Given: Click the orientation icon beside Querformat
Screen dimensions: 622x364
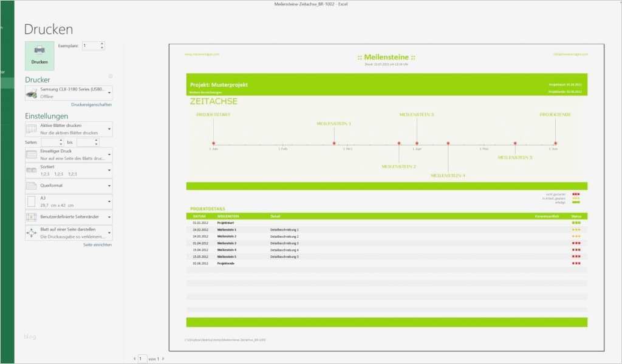Looking at the screenshot, I should (x=33, y=185).
